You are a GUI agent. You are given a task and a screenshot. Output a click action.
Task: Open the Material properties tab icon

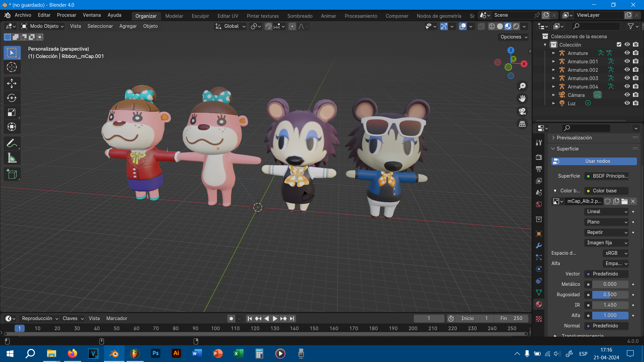[539, 304]
